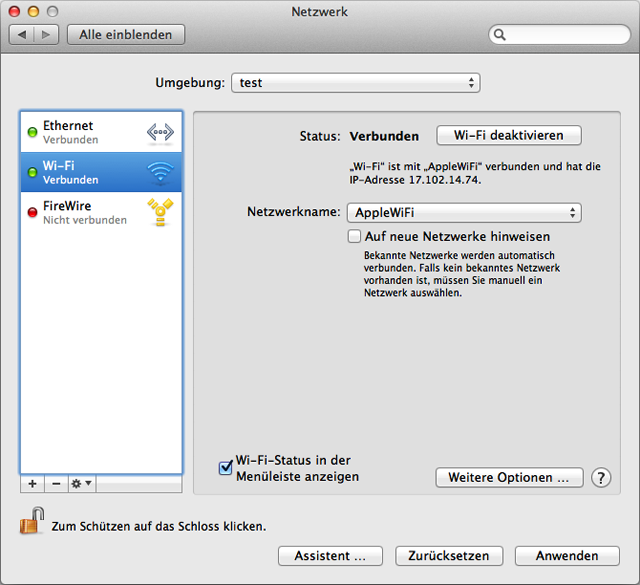Go forward with the right arrow button
This screenshot has height=585, width=640.
[x=47, y=35]
